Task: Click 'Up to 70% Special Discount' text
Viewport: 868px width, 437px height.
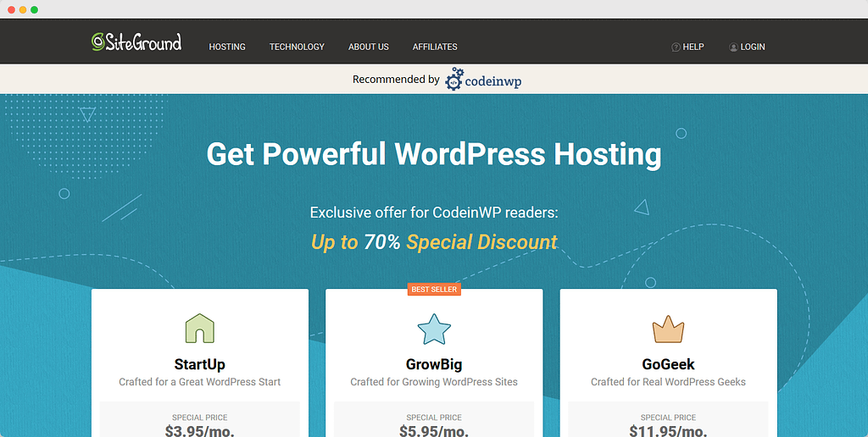Action: coord(434,242)
